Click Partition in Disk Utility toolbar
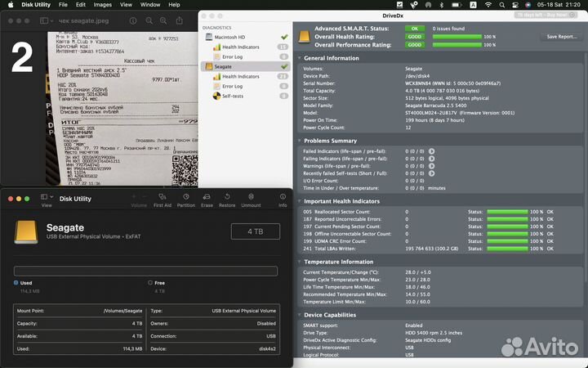 [x=186, y=200]
